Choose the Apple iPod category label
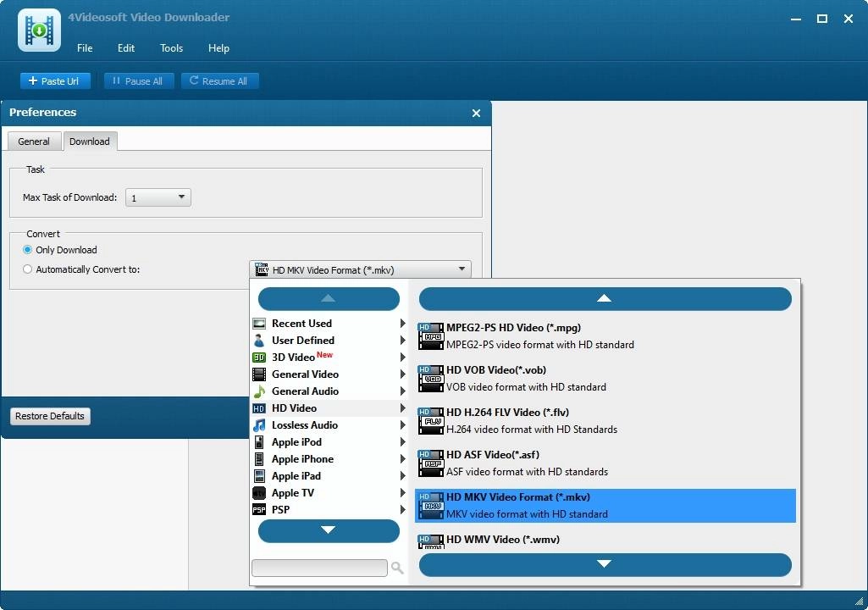This screenshot has width=868, height=610. (296, 442)
